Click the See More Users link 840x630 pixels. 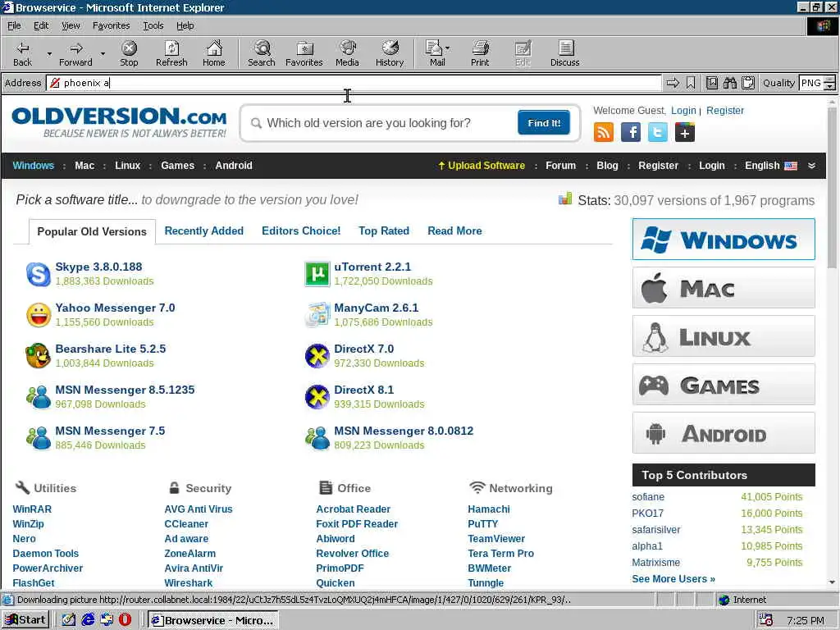[x=673, y=578]
